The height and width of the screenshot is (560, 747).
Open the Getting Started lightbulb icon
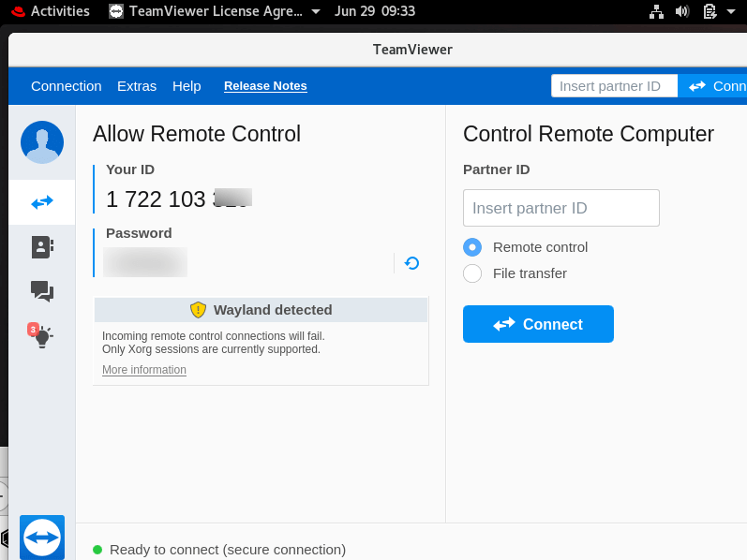pyautogui.click(x=42, y=335)
